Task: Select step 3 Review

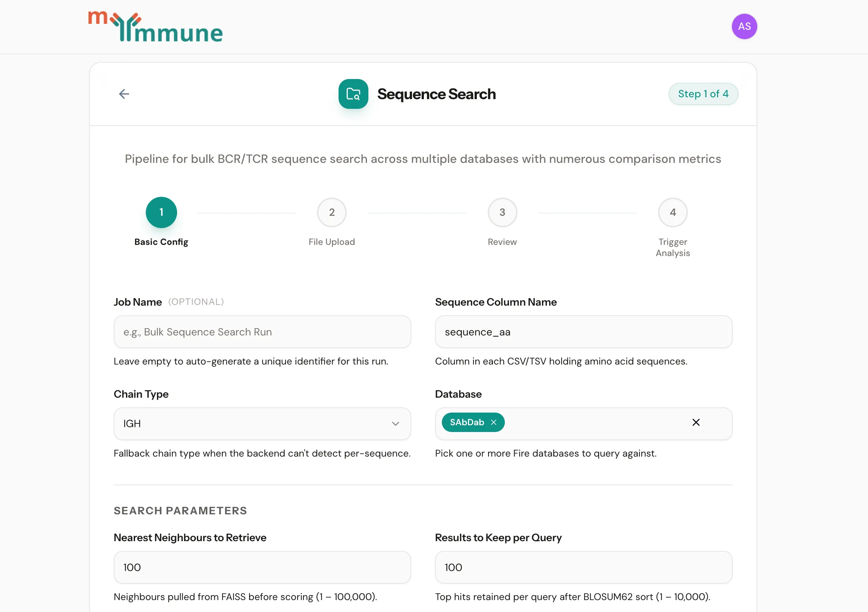Action: click(502, 212)
